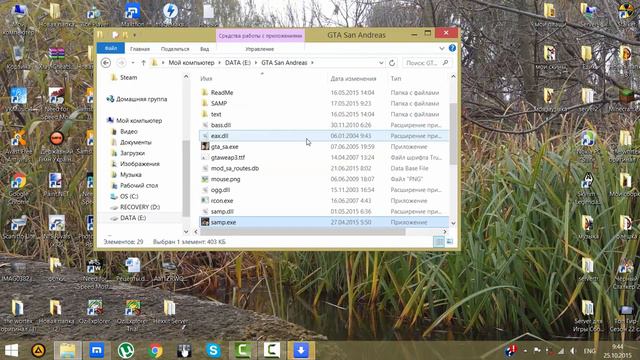Open the Explorer help icon
Viewport: 640px width, 360px height.
pyautogui.click(x=452, y=48)
